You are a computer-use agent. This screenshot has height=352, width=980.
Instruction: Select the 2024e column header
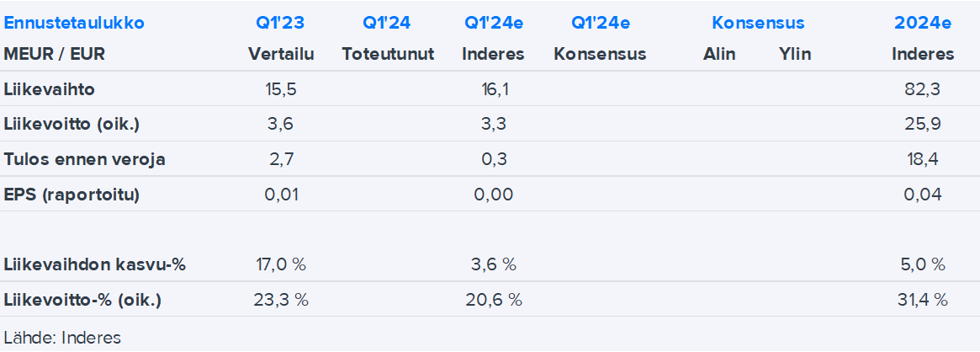pyautogui.click(x=923, y=23)
